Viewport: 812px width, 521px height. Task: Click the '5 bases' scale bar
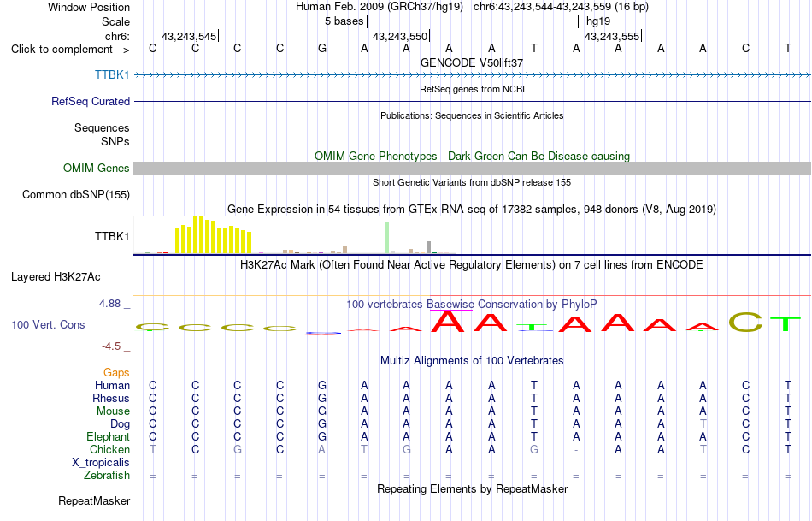(473, 21)
